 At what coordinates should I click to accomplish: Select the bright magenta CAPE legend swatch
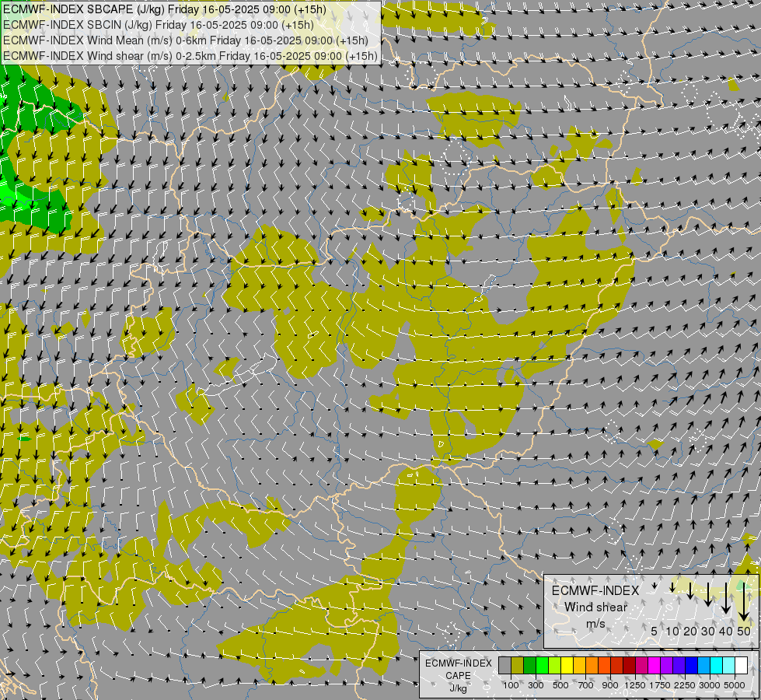coord(654,665)
